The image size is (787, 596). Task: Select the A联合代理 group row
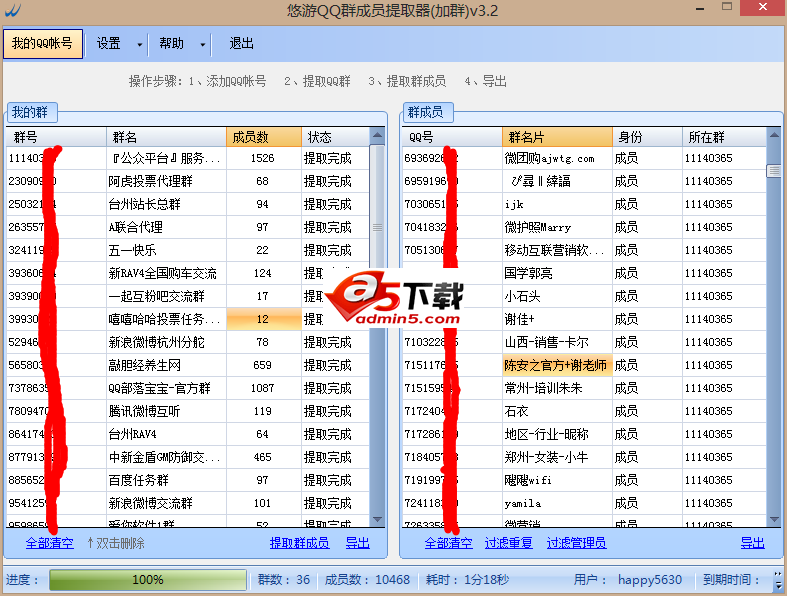point(188,227)
